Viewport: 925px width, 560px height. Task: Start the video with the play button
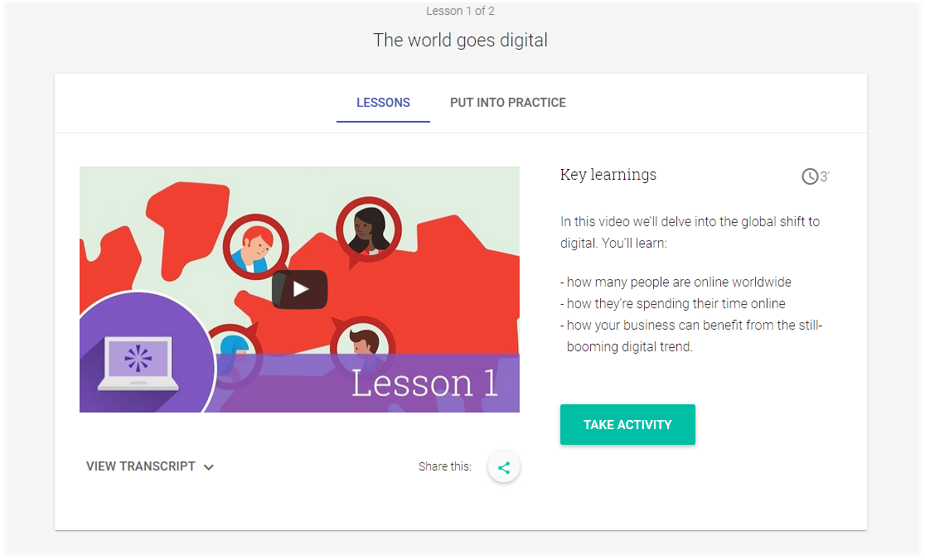point(299,289)
